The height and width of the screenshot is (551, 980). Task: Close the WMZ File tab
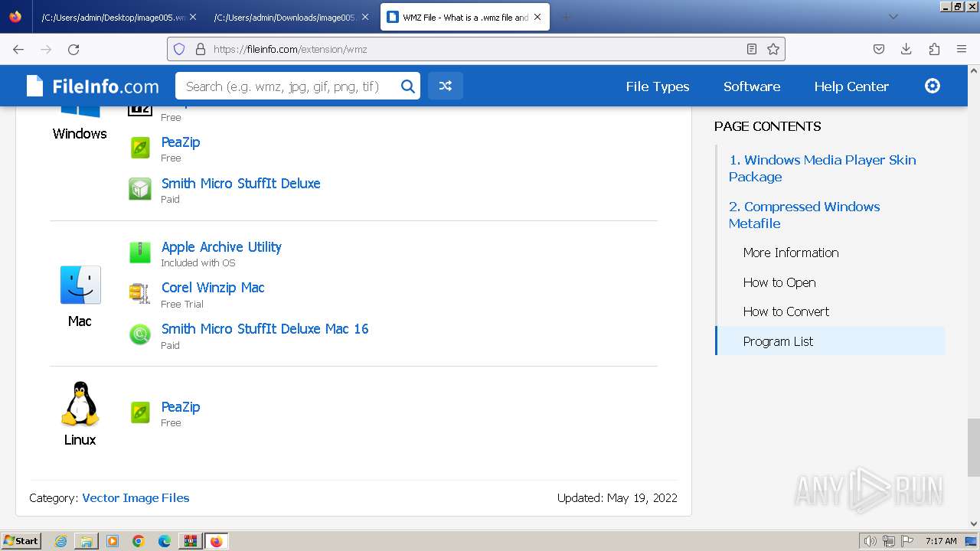tap(537, 17)
